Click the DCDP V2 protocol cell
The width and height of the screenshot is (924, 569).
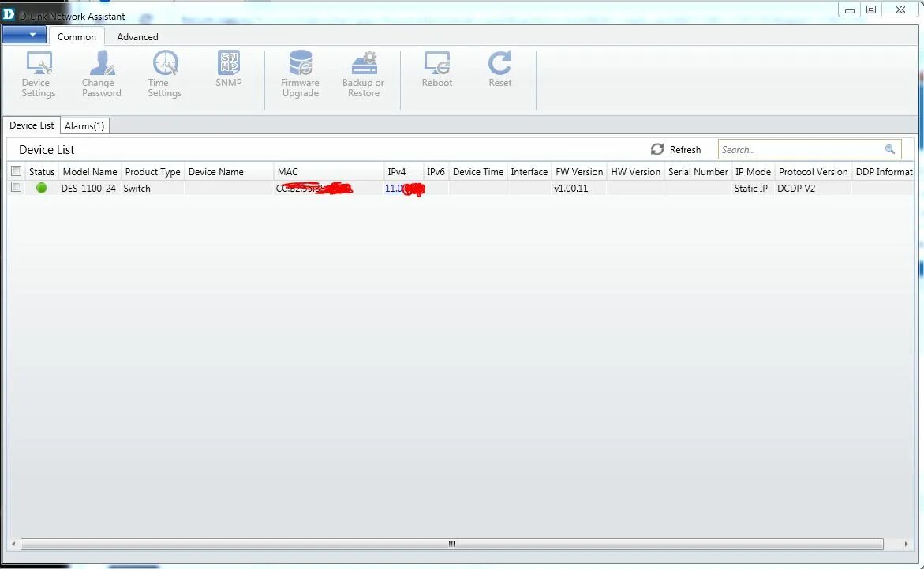796,189
